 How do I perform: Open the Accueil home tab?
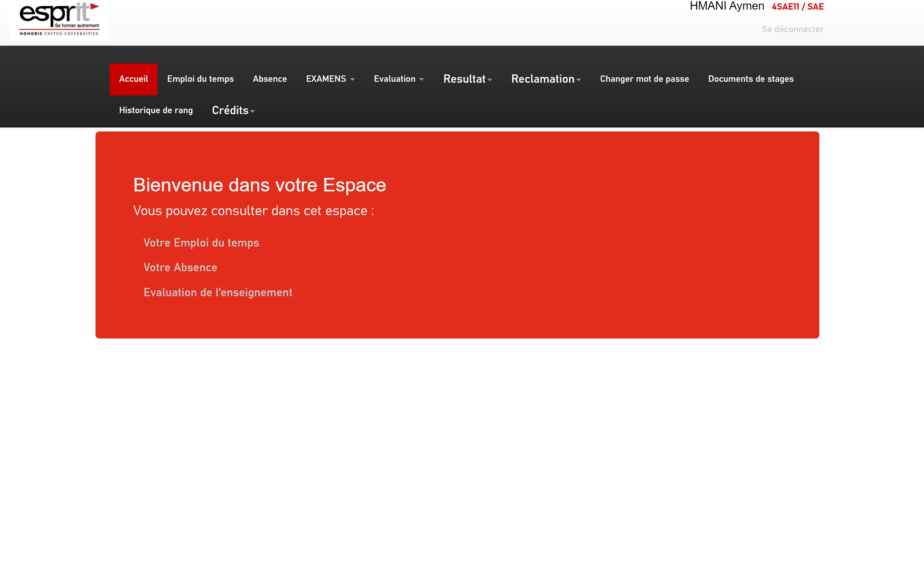click(133, 79)
